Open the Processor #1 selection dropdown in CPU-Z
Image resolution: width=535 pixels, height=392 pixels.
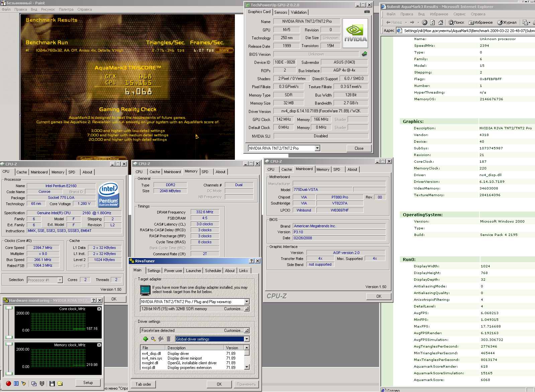60,280
